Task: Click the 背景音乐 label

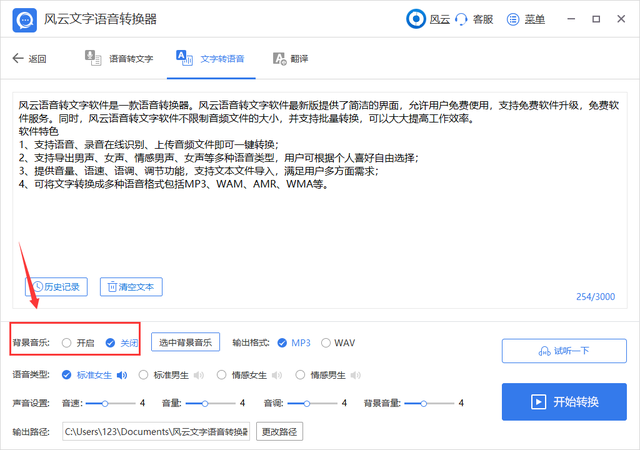Action: click(x=31, y=343)
